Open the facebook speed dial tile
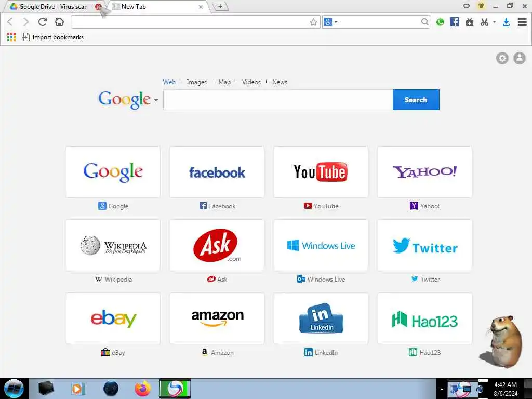This screenshot has height=399, width=532. coord(217,172)
